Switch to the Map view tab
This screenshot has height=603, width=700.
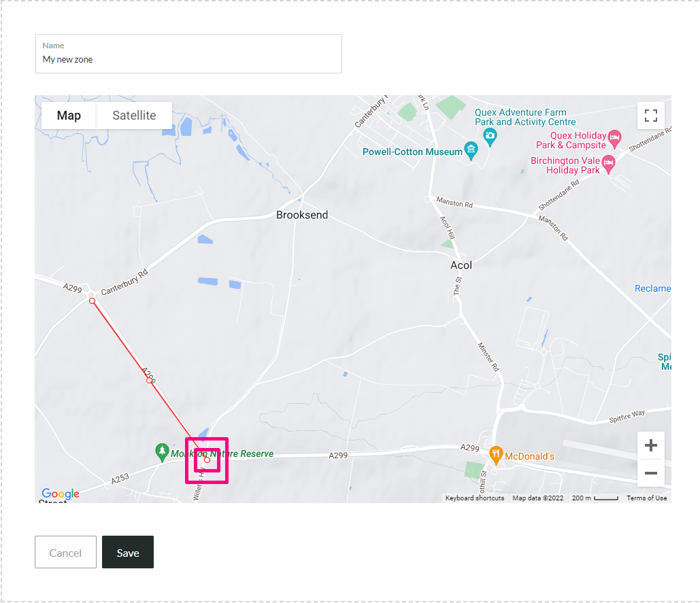[x=69, y=116]
